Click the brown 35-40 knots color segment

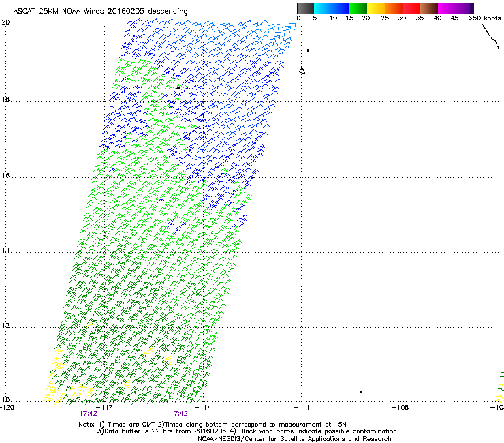click(429, 8)
